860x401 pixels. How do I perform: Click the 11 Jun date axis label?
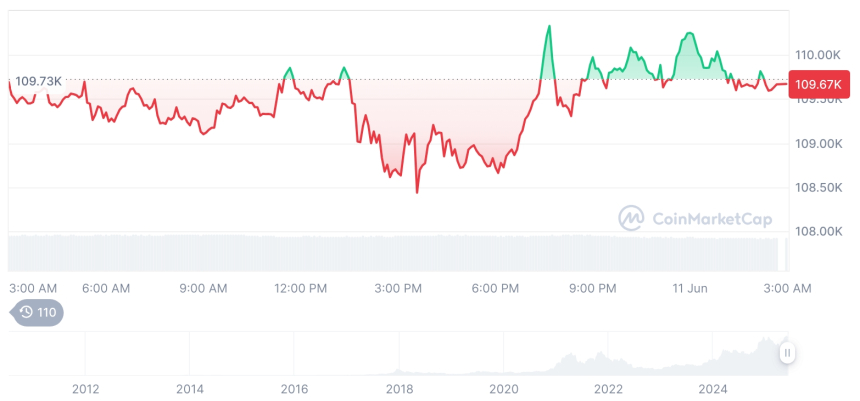[692, 288]
